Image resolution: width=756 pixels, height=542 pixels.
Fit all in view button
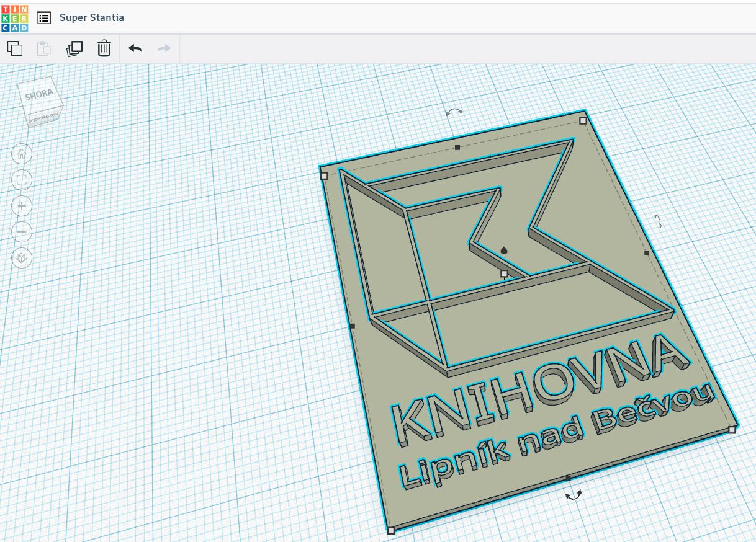[22, 180]
